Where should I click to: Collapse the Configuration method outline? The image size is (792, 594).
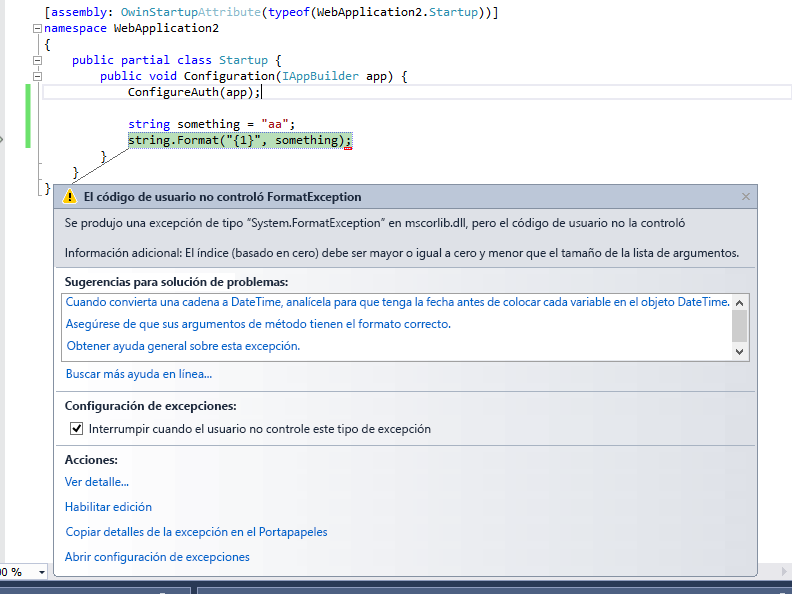click(x=37, y=76)
